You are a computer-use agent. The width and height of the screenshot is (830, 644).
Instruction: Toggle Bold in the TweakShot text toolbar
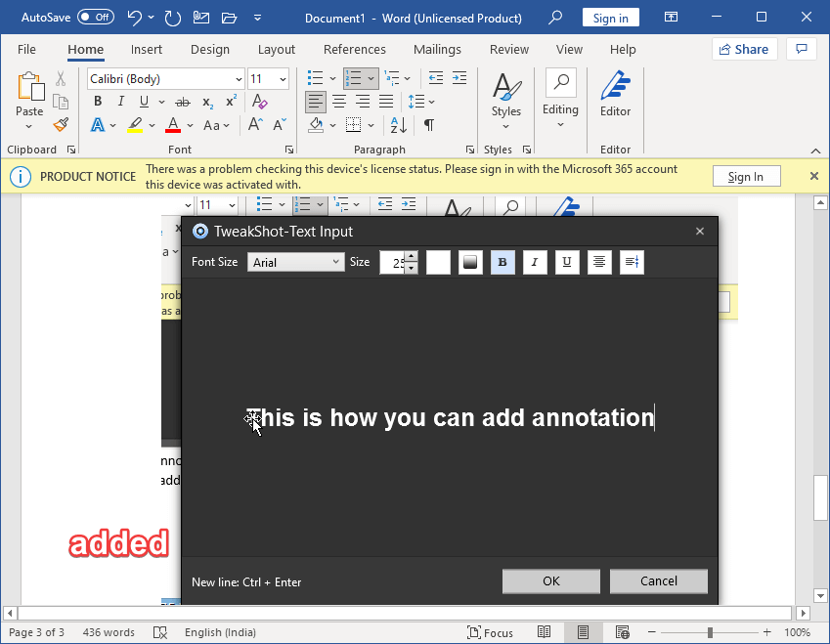click(x=502, y=262)
